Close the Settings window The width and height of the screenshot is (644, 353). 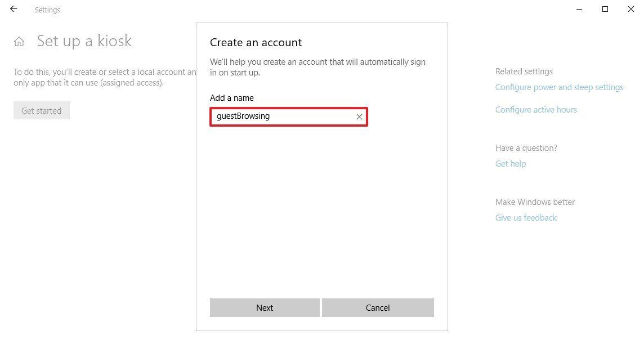630,9
